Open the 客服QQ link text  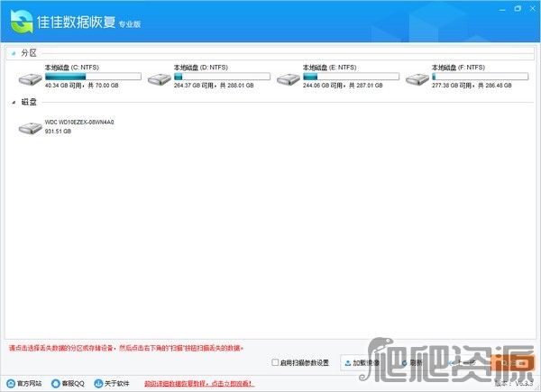pos(73,383)
